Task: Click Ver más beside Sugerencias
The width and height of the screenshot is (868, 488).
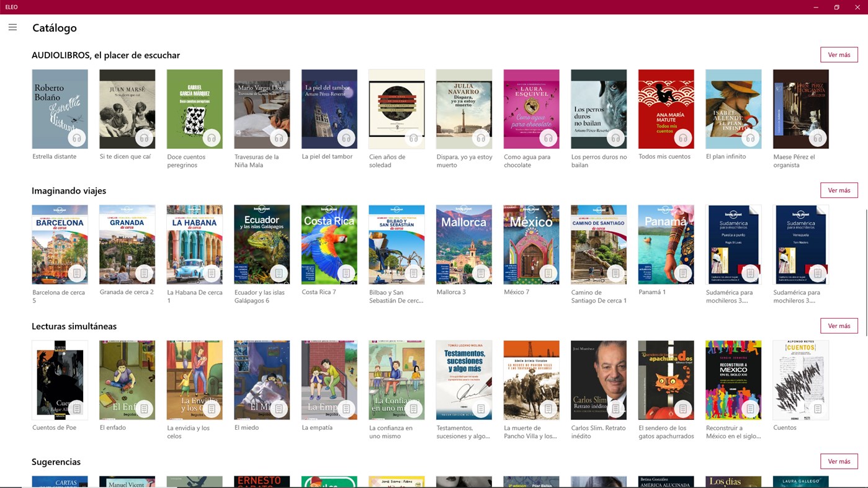Action: coord(839,461)
